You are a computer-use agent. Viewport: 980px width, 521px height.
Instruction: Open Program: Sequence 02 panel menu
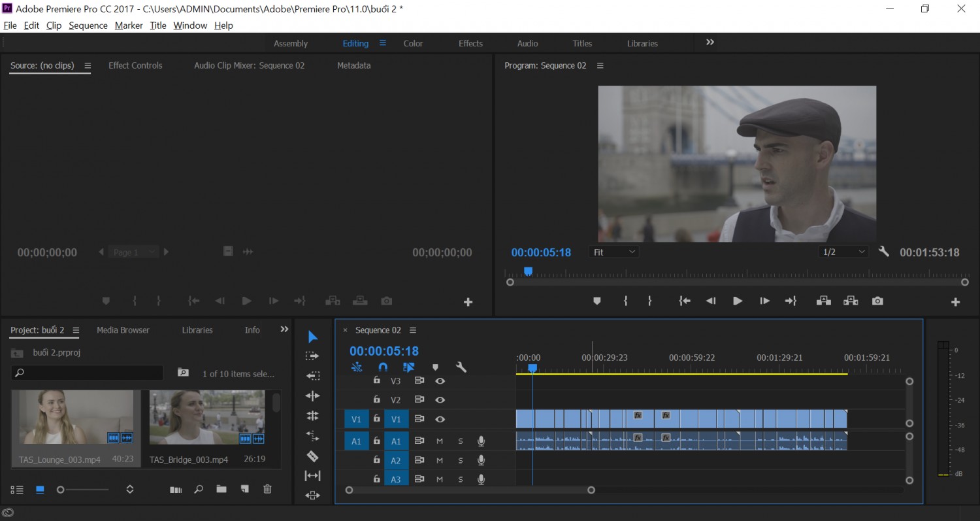(x=600, y=65)
